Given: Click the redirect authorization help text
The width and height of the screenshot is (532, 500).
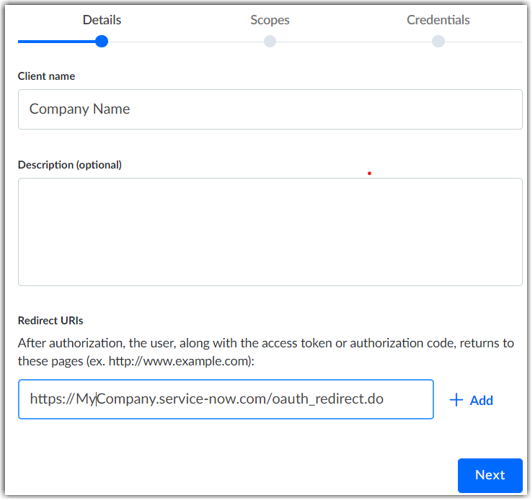Looking at the screenshot, I should [266, 352].
